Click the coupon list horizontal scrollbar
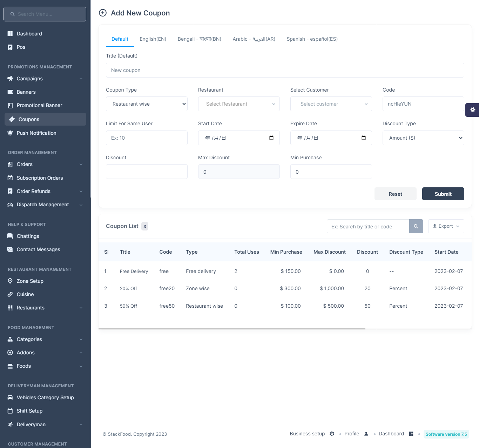Image resolution: width=479 pixels, height=448 pixels. [232, 329]
